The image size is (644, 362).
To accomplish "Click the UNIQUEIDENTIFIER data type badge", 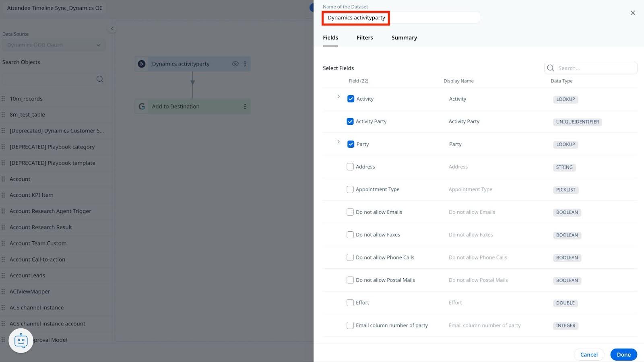I will 577,122.
